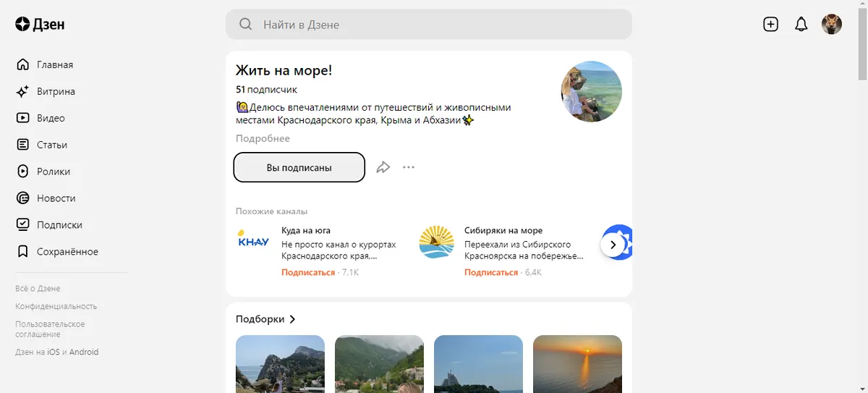Open the notifications bell
This screenshot has height=393, width=868.
pyautogui.click(x=801, y=25)
